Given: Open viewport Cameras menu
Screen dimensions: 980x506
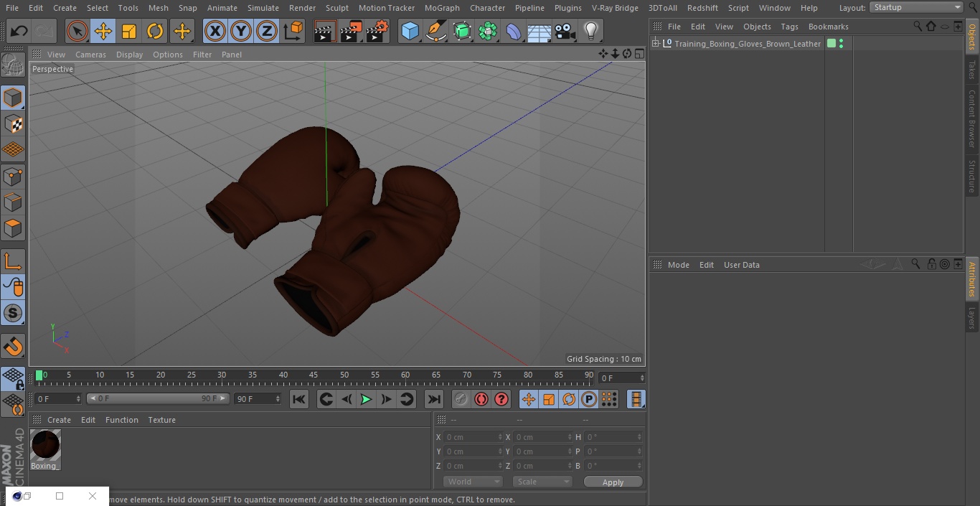Looking at the screenshot, I should pyautogui.click(x=90, y=55).
